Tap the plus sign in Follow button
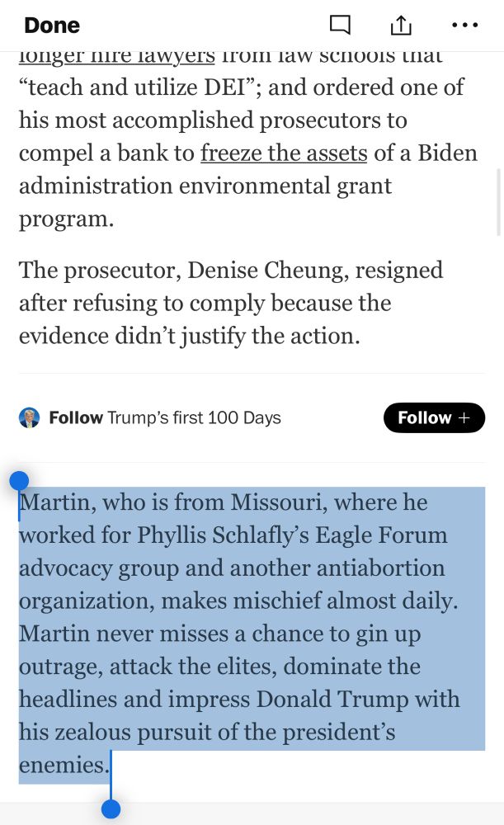The width and height of the screenshot is (504, 825). (464, 417)
